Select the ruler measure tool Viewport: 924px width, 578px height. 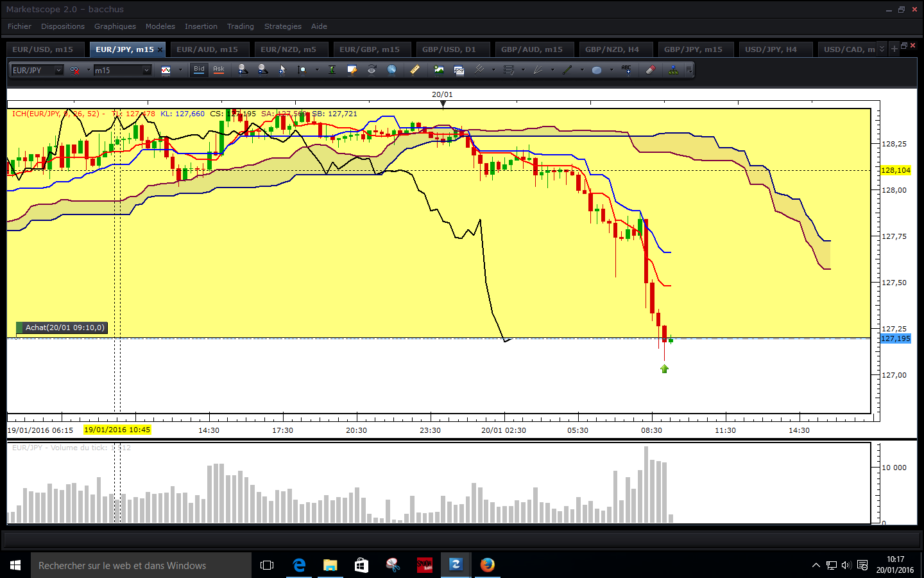coord(415,69)
